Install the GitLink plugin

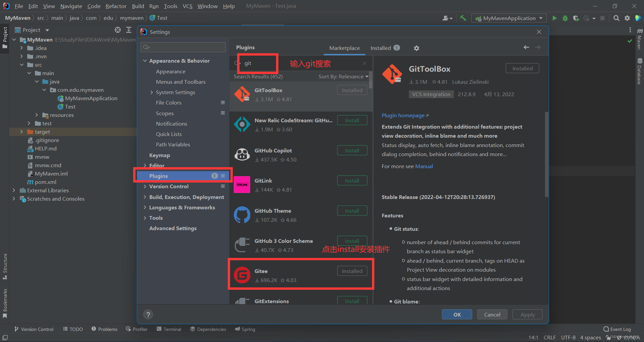point(352,181)
